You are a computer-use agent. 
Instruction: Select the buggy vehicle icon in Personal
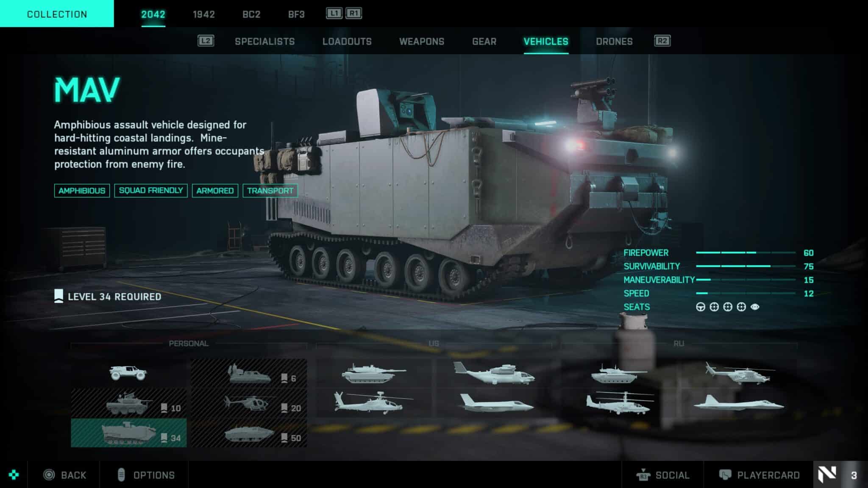coord(128,373)
